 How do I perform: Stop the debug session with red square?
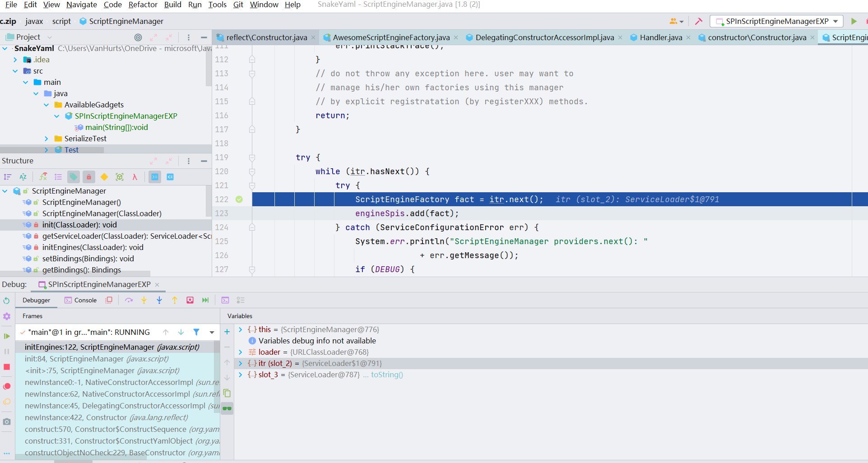tap(7, 367)
